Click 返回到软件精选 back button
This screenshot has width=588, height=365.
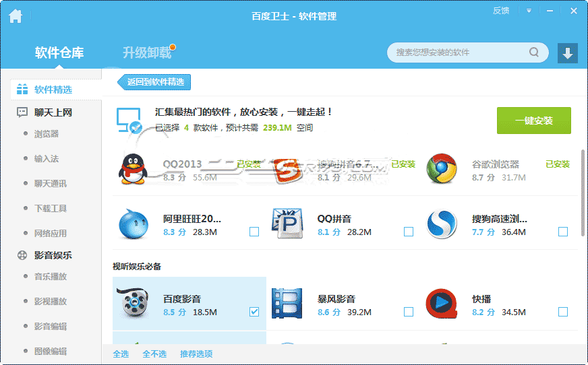[154, 82]
